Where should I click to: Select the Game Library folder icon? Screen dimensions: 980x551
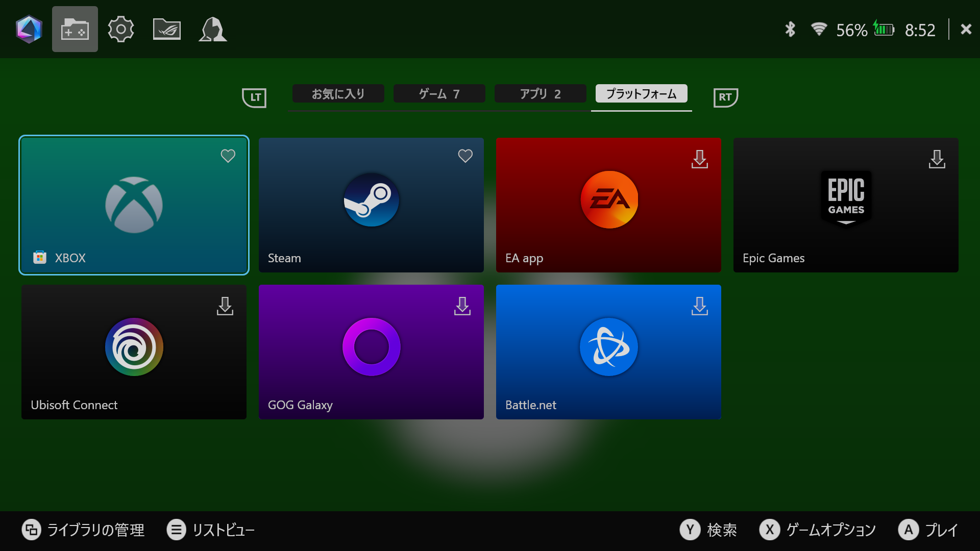(75, 29)
